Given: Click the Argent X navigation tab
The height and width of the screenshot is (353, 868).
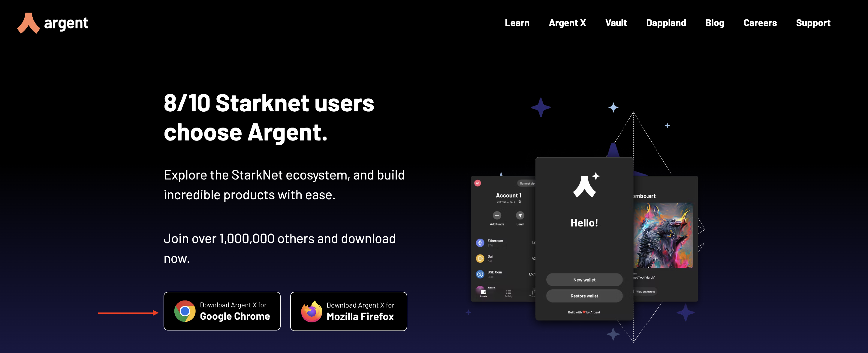Looking at the screenshot, I should pos(567,23).
